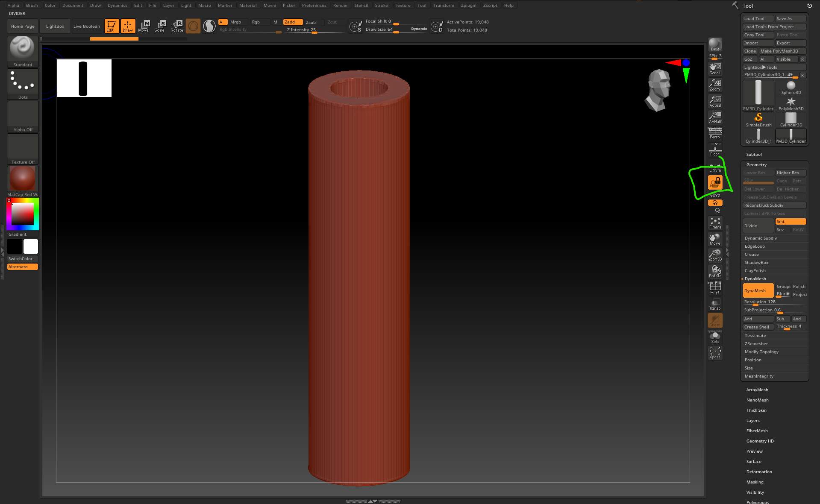Switch to the Move gizmo tool
The height and width of the screenshot is (504, 820).
(x=144, y=26)
